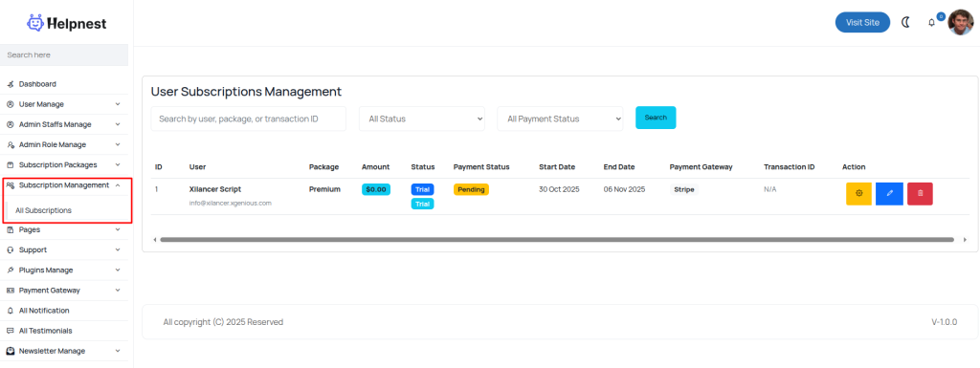Click the Support headset sidebar icon
The height and width of the screenshot is (368, 980).
(10, 250)
